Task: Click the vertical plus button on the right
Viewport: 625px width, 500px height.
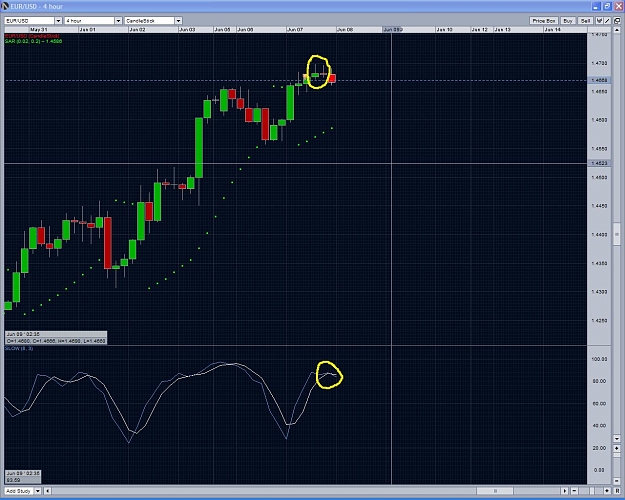Action: point(617,448)
